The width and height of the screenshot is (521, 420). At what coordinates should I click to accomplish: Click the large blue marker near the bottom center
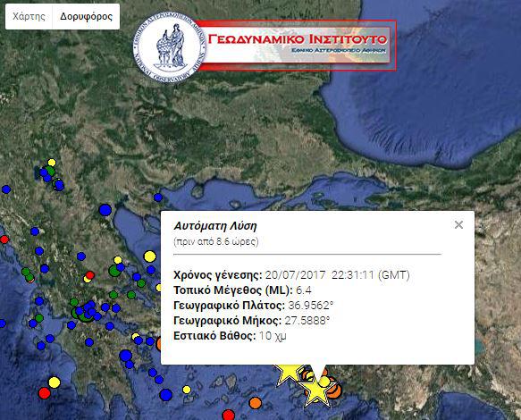point(166,395)
